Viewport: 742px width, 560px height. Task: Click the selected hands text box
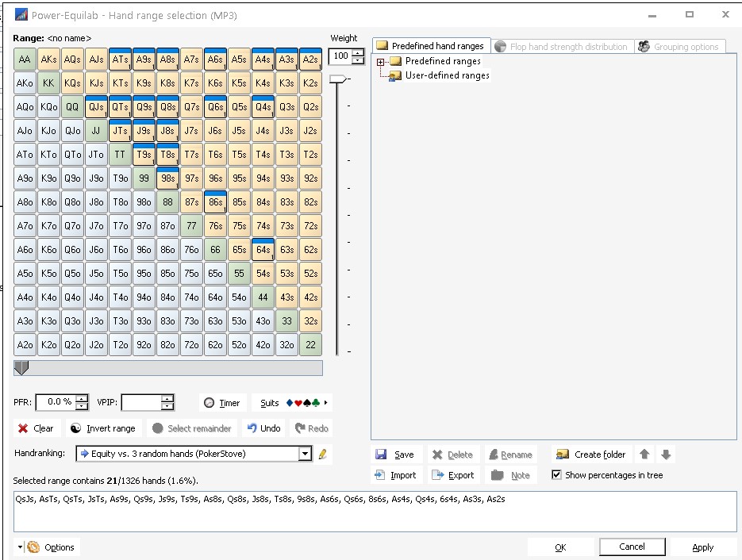pos(375,512)
